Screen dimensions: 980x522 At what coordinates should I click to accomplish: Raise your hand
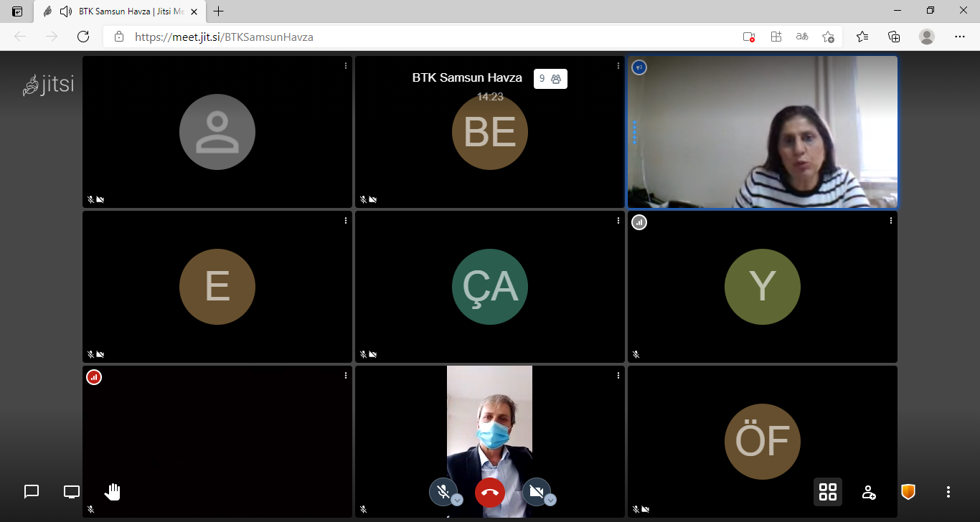(x=113, y=492)
